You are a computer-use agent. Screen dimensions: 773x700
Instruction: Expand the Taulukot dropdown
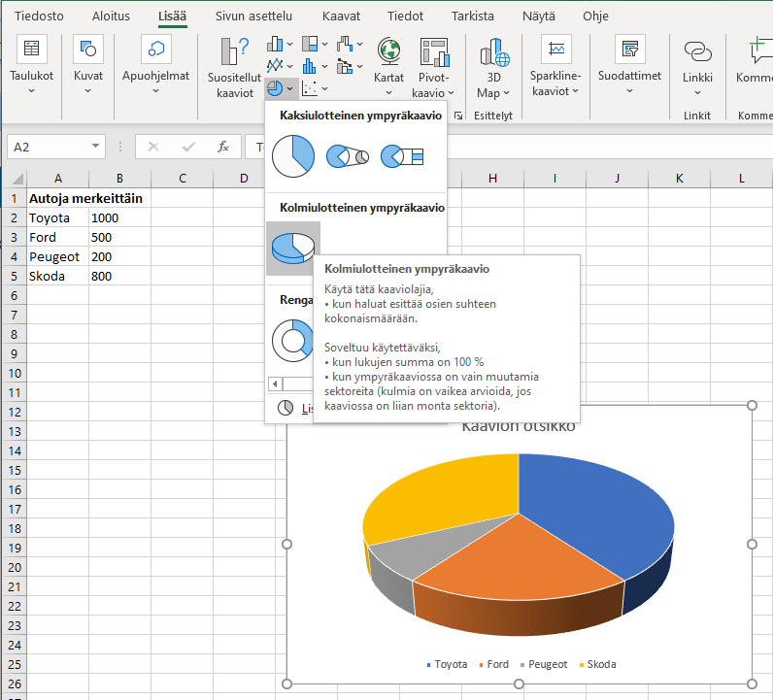point(31,90)
